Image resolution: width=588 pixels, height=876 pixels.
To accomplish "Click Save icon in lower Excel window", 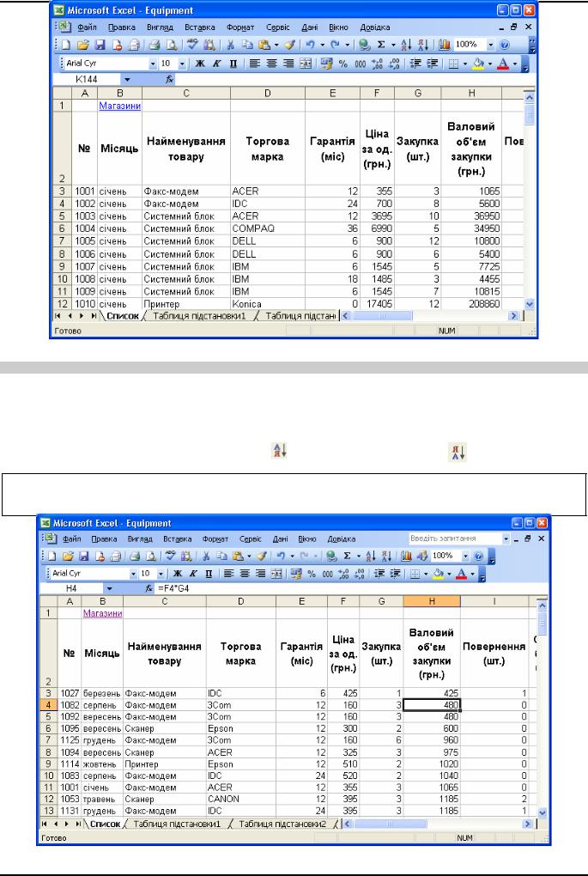I will click(84, 556).
